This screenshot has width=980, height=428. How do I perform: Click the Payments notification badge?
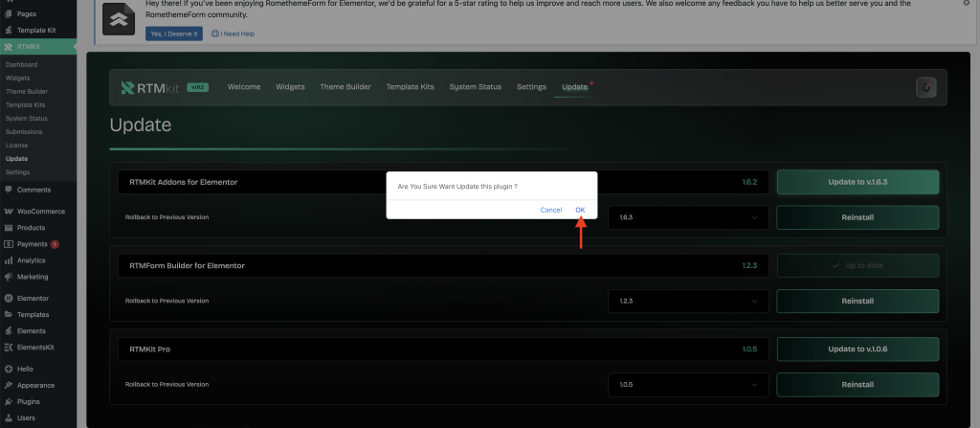tap(55, 244)
